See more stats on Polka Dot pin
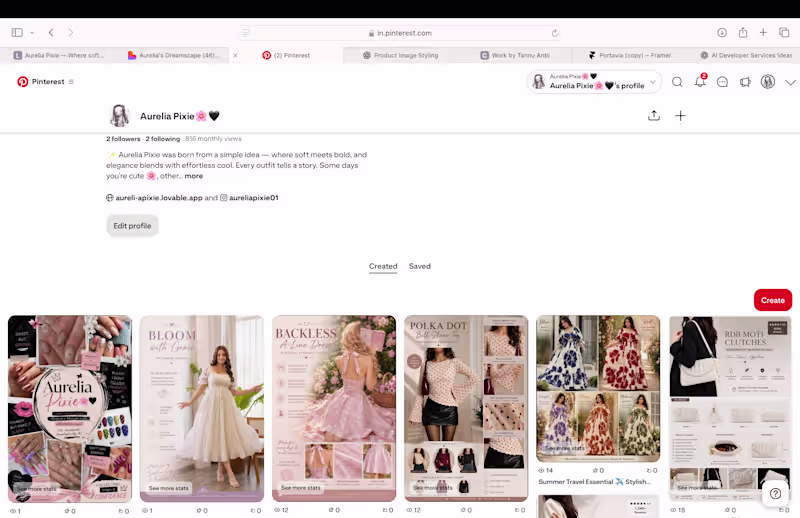800x518 pixels. click(433, 488)
